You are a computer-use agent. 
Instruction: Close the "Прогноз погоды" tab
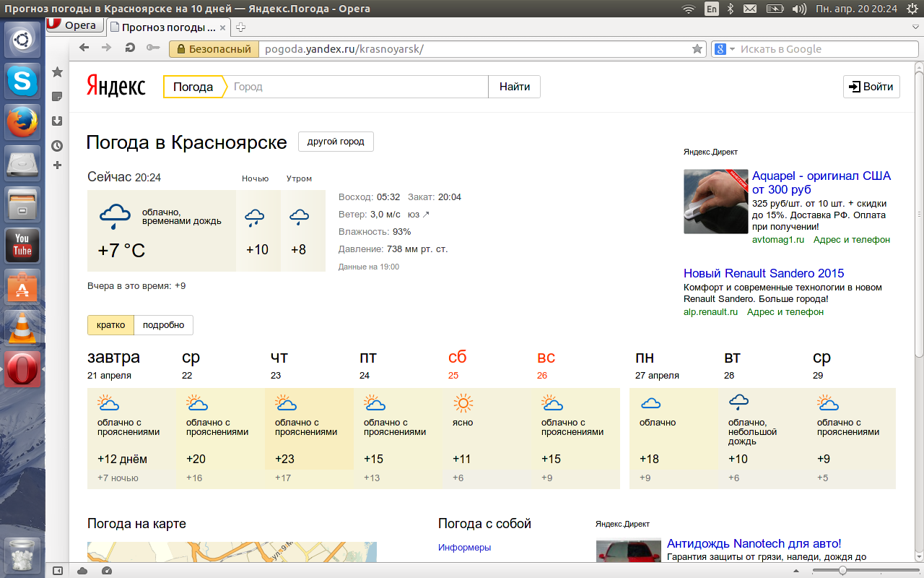[223, 27]
